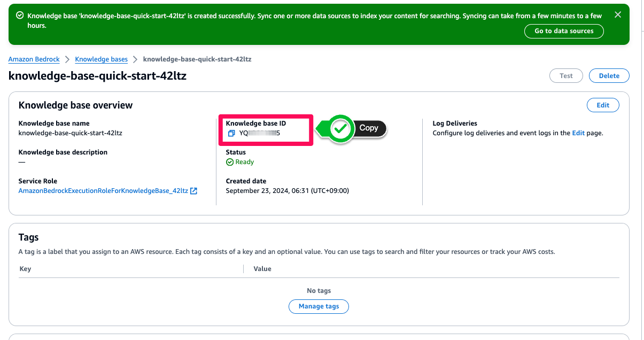Viewport: 644px width, 340px height.
Task: Click the Manage tags button
Action: pyautogui.click(x=319, y=306)
